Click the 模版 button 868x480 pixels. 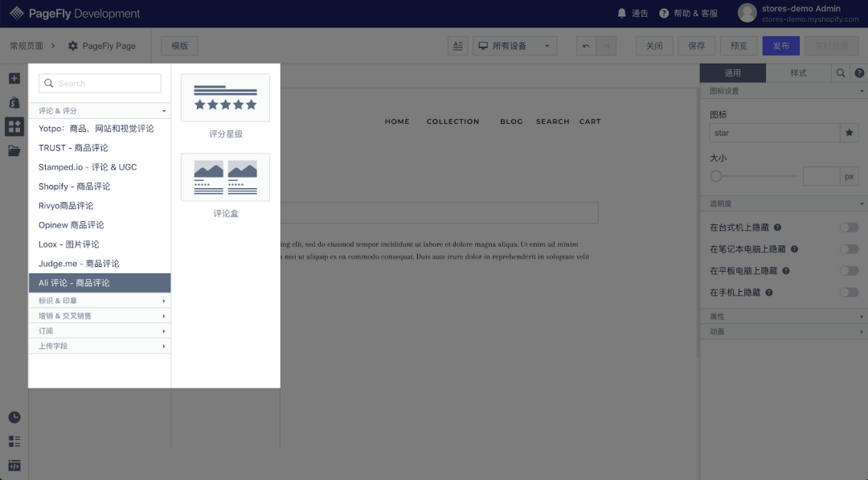[179, 46]
